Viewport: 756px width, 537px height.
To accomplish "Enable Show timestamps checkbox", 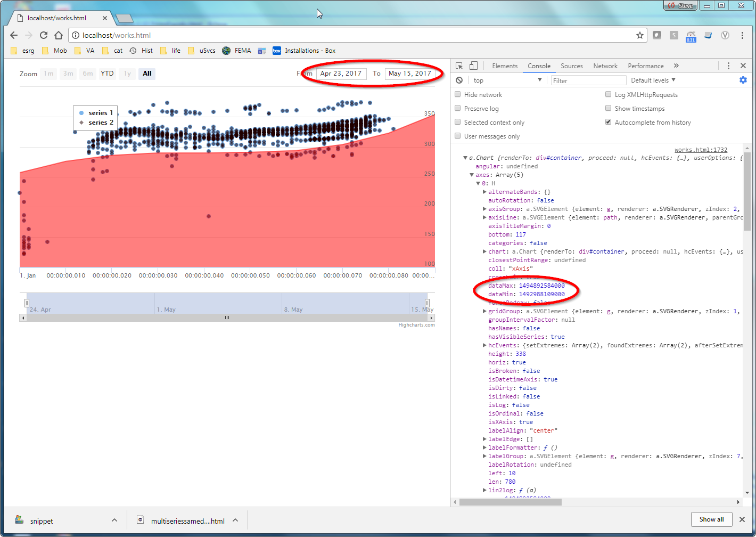I will 608,108.
